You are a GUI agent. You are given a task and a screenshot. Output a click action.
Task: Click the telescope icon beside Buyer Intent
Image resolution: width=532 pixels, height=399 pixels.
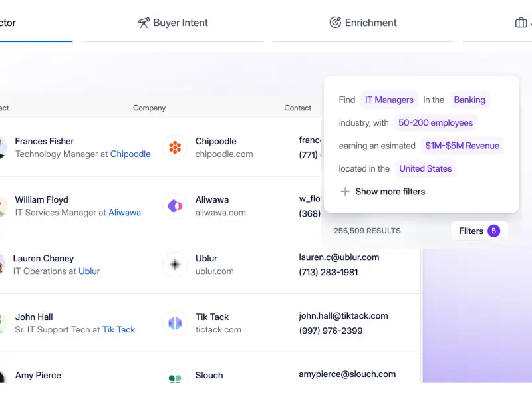pyautogui.click(x=144, y=23)
